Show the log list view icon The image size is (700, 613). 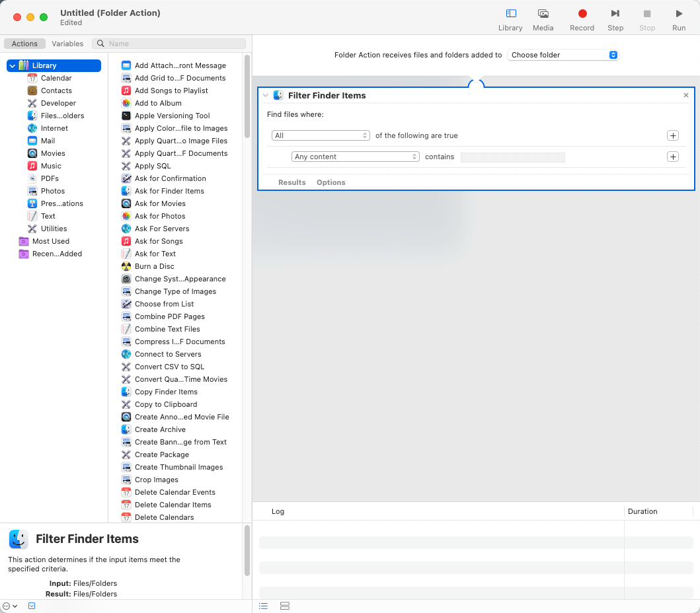(x=263, y=606)
